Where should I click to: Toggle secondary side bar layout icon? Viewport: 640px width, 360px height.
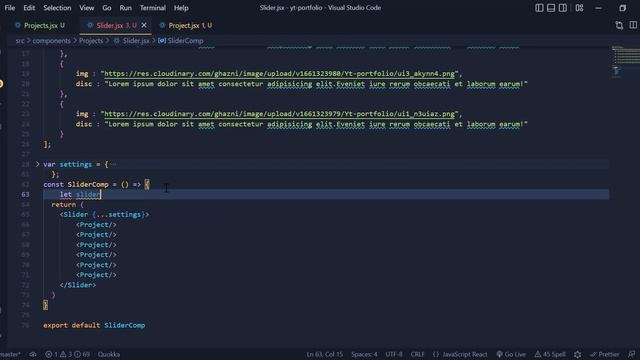pyautogui.click(x=562, y=8)
